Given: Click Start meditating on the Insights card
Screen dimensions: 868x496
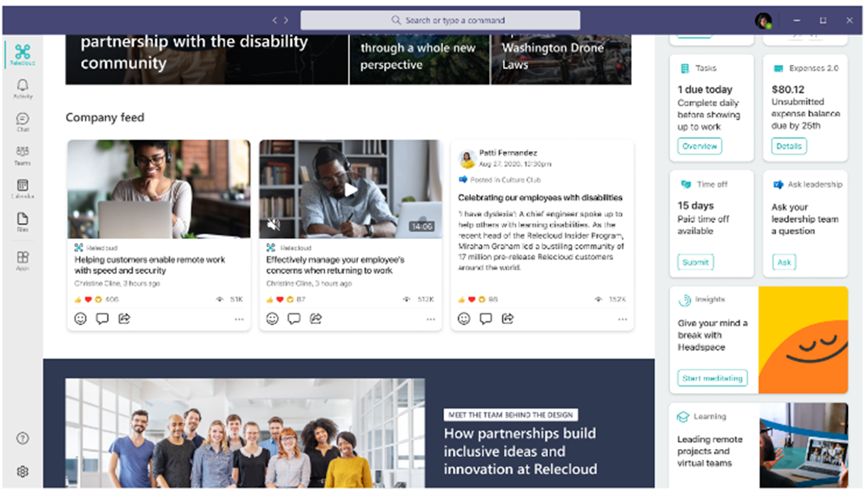Looking at the screenshot, I should click(712, 378).
